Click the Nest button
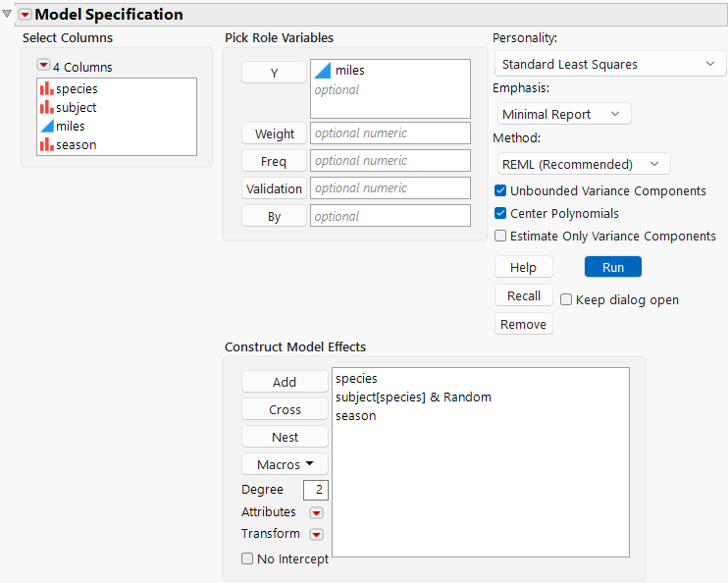The width and height of the screenshot is (728, 583). point(285,437)
